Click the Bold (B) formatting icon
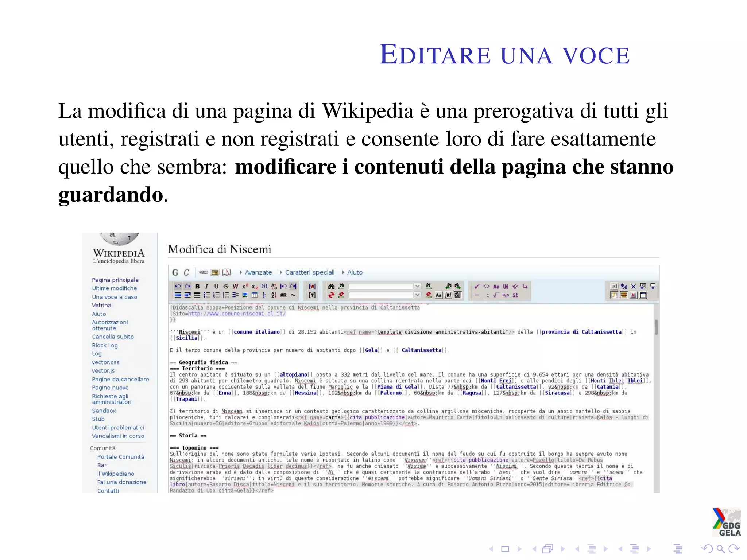Screen dimensions: 747x560 (x=197, y=286)
